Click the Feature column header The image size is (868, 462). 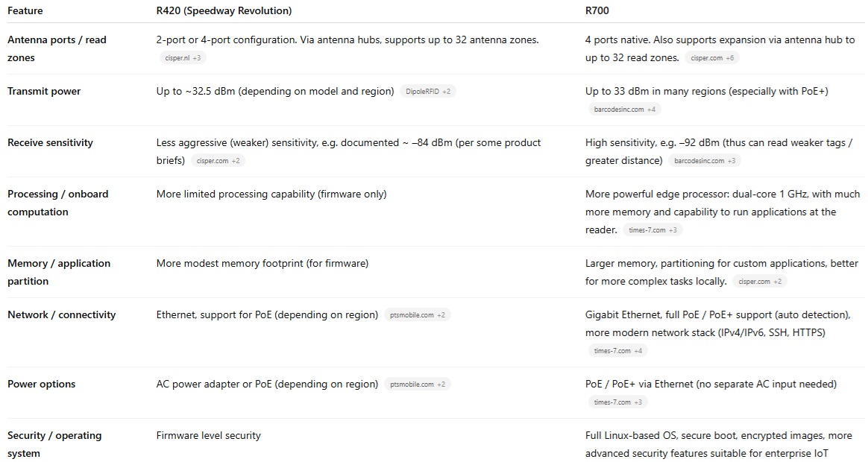click(x=25, y=10)
